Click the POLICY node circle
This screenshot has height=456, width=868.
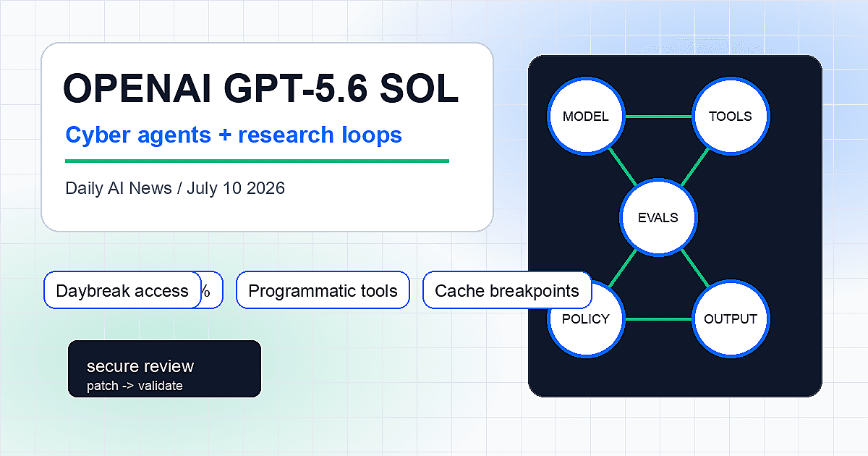[x=586, y=319]
